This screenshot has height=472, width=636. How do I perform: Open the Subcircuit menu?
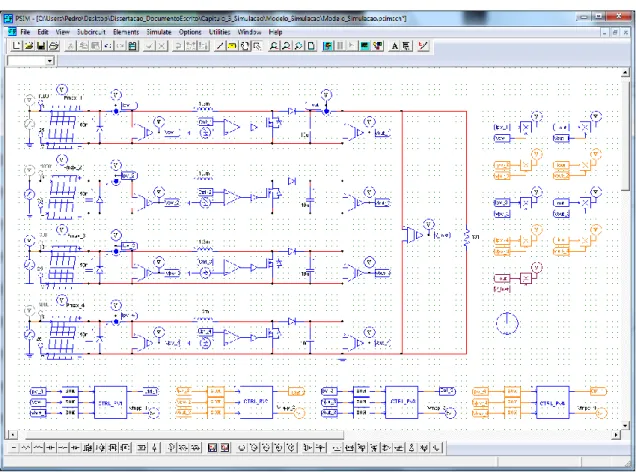91,32
